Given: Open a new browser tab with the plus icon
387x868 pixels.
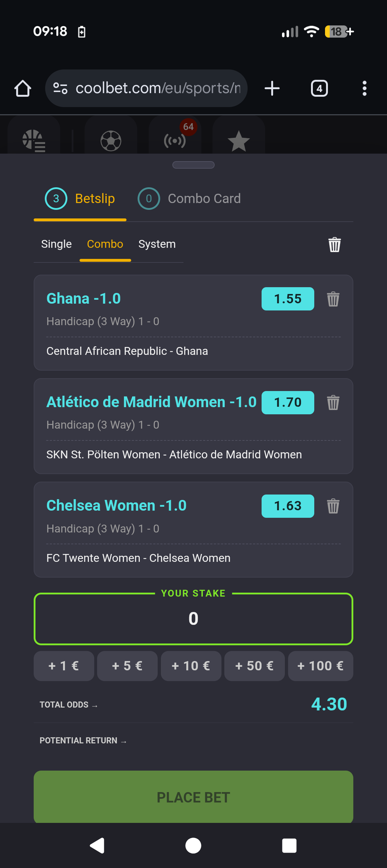Looking at the screenshot, I should coord(272,88).
